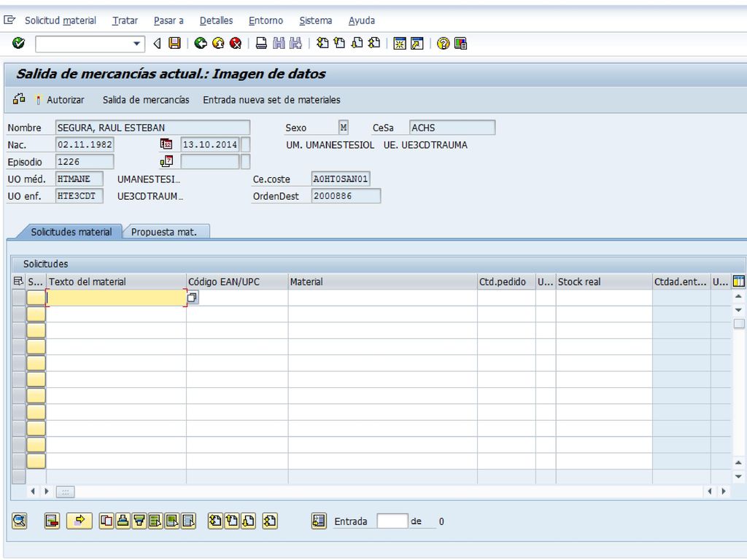This screenshot has height=560, width=747.
Task: Click the vertical scrollbar thumb of Solicitudes table
Action: (x=739, y=324)
